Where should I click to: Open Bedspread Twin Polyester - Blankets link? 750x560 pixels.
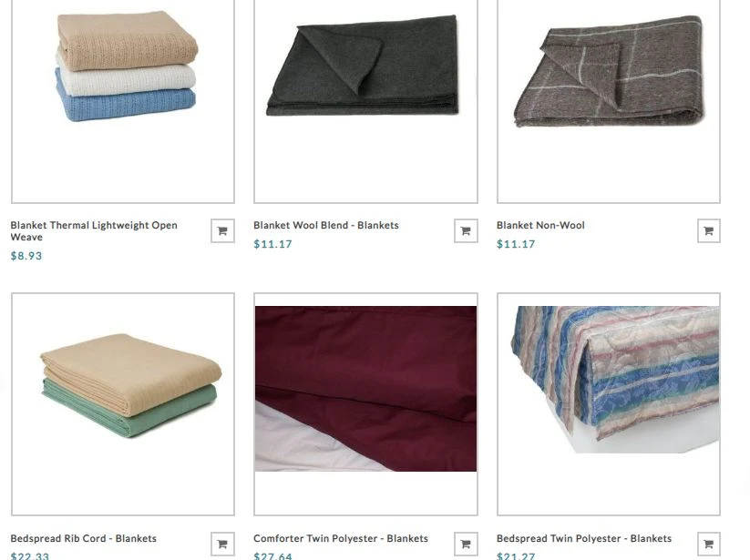point(584,538)
